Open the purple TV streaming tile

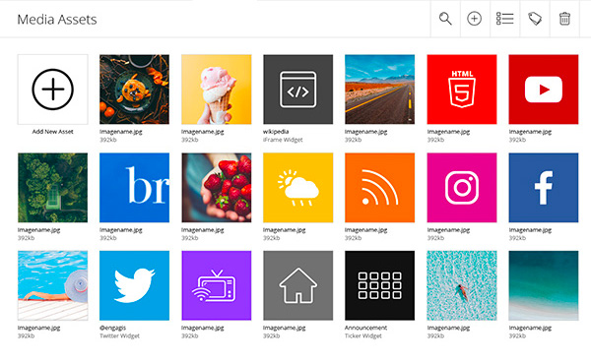(x=217, y=285)
